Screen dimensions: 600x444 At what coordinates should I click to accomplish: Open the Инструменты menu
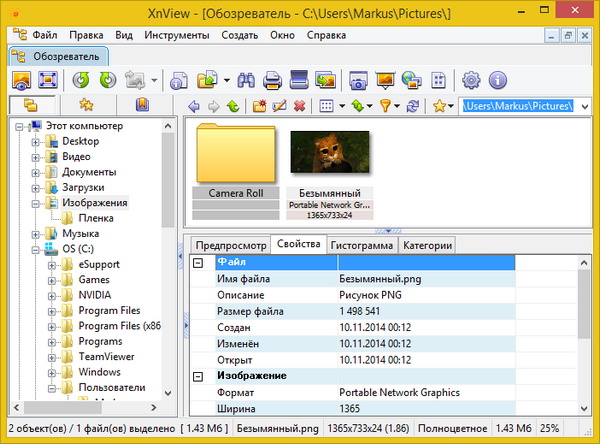click(175, 34)
